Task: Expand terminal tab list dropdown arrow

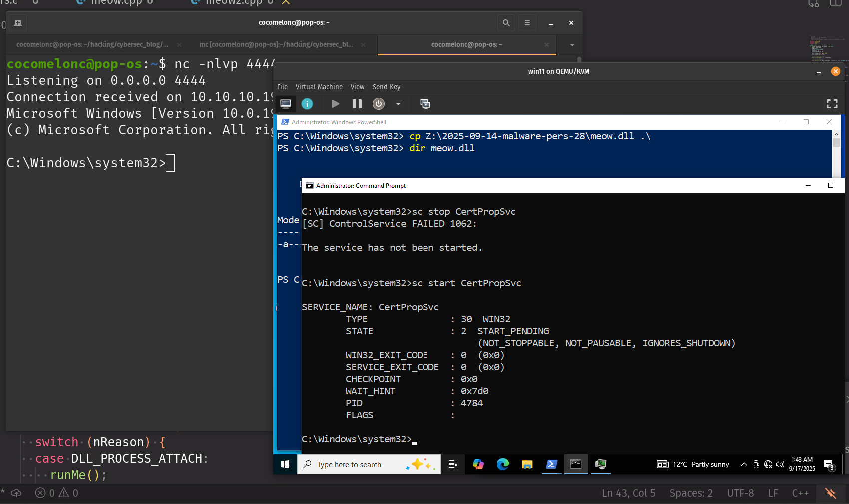Action: (x=572, y=45)
